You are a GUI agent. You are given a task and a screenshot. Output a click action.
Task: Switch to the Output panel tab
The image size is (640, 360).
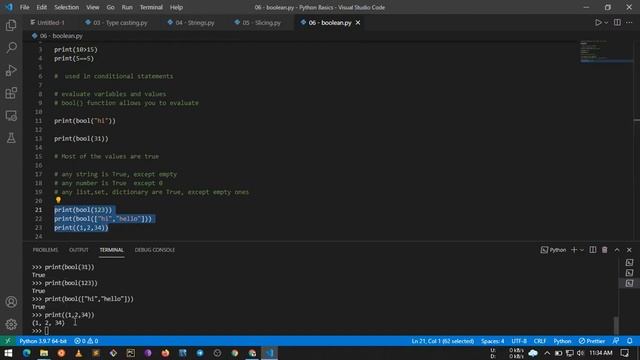click(x=79, y=250)
